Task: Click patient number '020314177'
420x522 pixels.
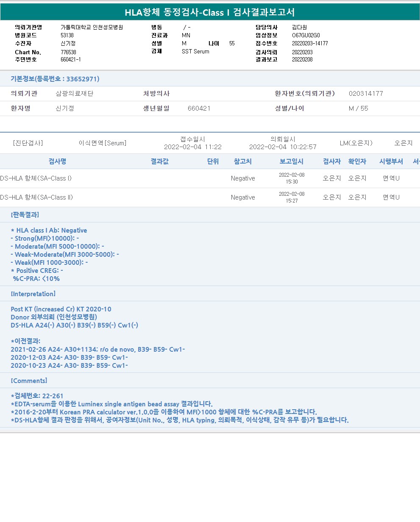Action: point(366,94)
